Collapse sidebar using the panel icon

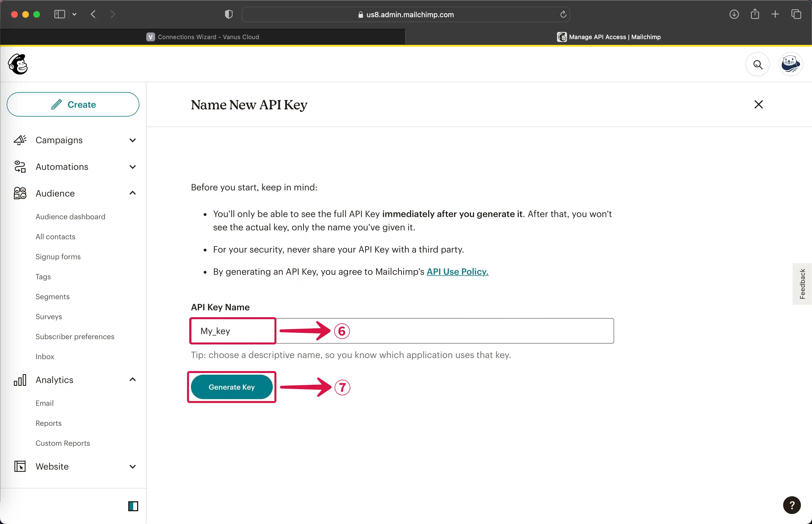[133, 506]
